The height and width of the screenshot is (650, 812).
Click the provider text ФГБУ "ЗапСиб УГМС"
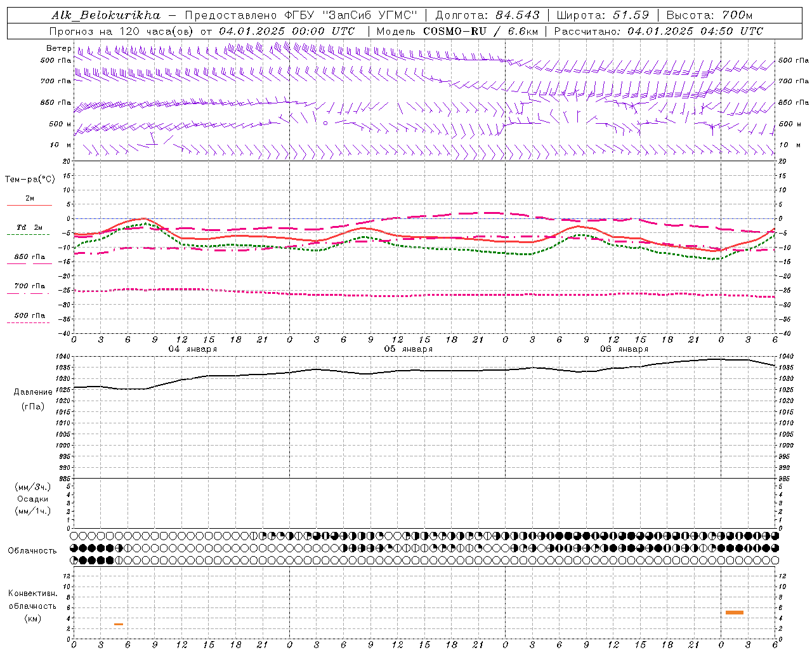pos(350,15)
